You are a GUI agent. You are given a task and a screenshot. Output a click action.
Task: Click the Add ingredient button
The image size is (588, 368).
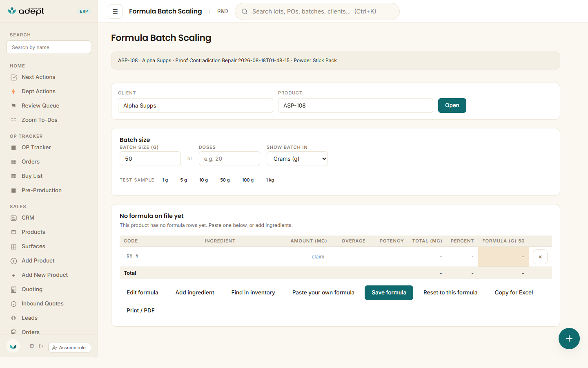(195, 293)
